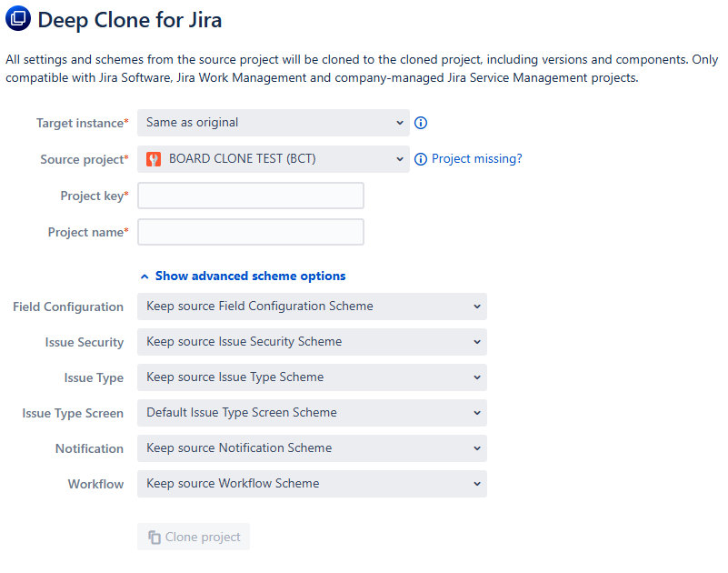
Task: Click the Workflow label
Action: click(96, 484)
